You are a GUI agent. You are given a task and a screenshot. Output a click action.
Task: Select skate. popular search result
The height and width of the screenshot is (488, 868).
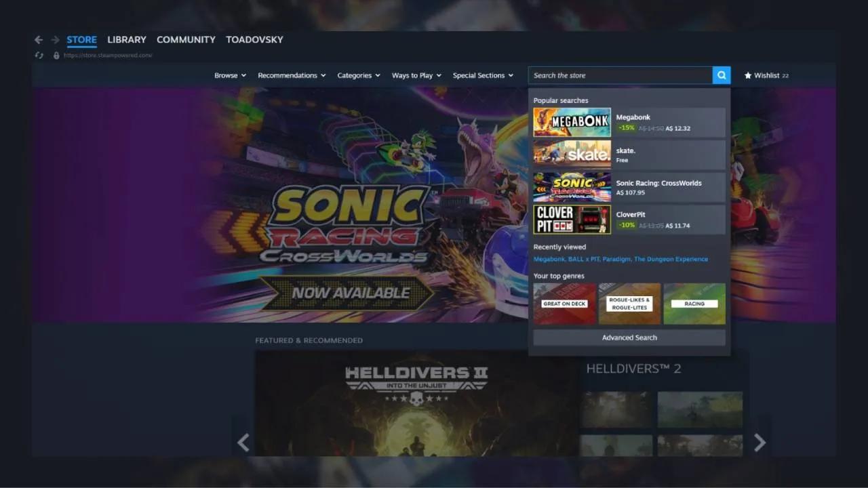click(x=629, y=155)
